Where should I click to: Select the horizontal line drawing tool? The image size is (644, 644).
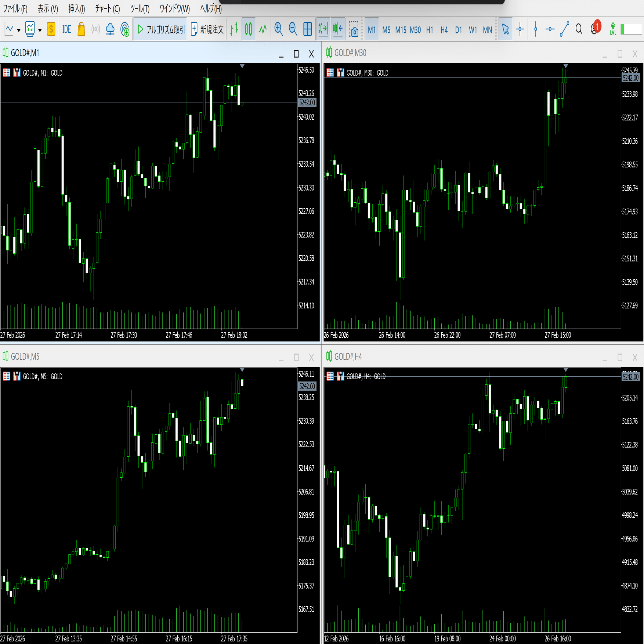pos(550,29)
